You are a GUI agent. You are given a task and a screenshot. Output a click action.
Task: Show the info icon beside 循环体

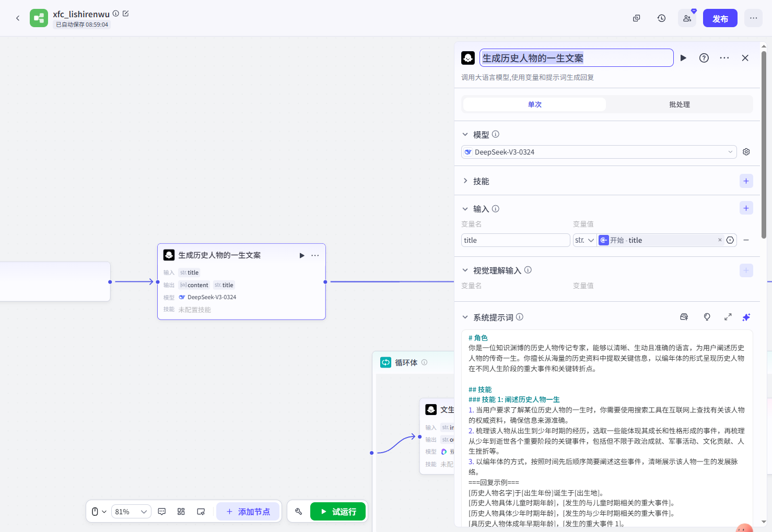pyautogui.click(x=424, y=362)
